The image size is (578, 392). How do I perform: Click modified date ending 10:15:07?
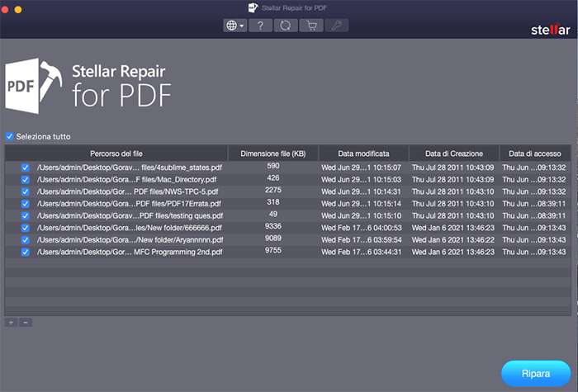click(x=362, y=168)
